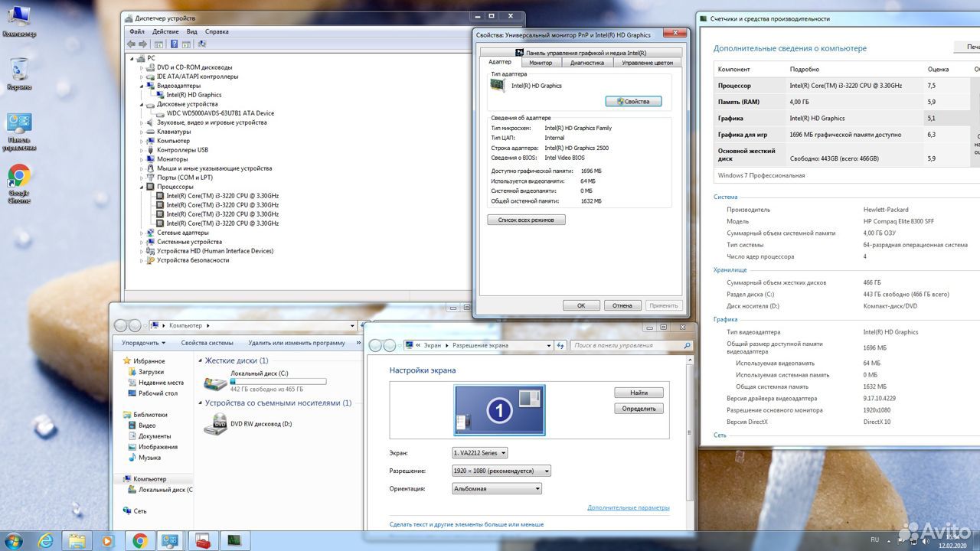Screen dimensions: 980x551
Task: Click the monitor 1 preview in screen settings
Action: pos(499,410)
